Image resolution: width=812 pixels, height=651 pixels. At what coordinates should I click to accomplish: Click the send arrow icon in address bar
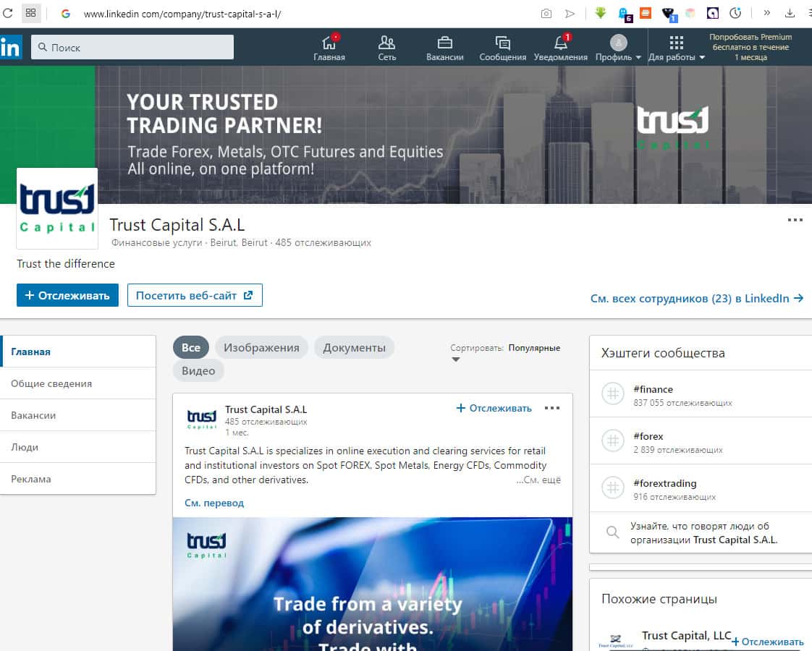point(570,14)
